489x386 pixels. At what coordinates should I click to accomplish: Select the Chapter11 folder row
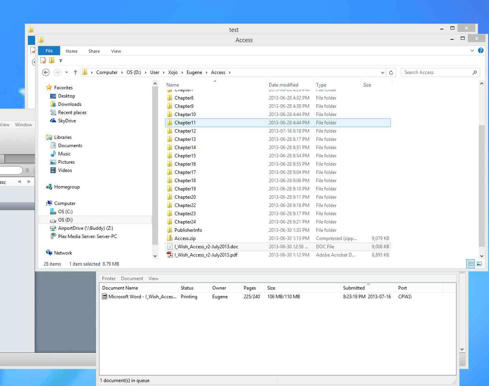pyautogui.click(x=278, y=123)
